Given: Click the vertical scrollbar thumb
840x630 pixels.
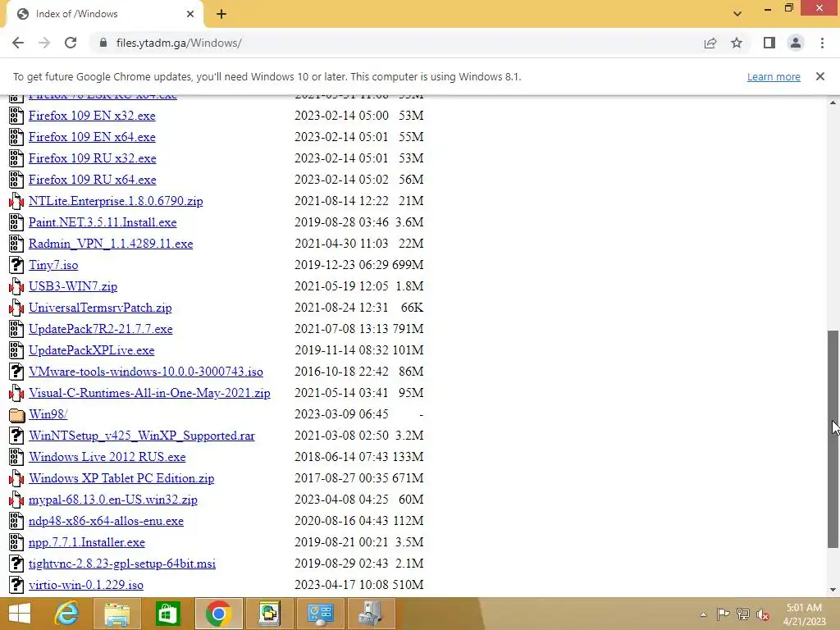Looking at the screenshot, I should (833, 440).
